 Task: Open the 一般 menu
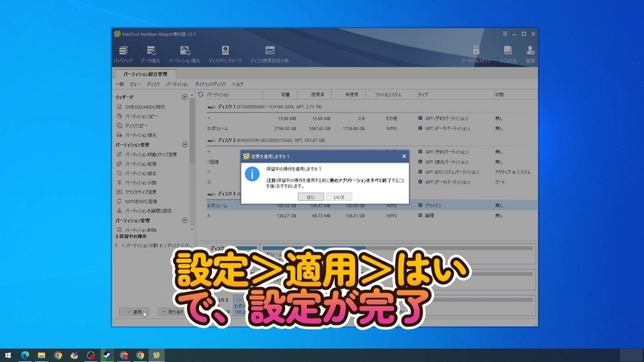[119, 84]
